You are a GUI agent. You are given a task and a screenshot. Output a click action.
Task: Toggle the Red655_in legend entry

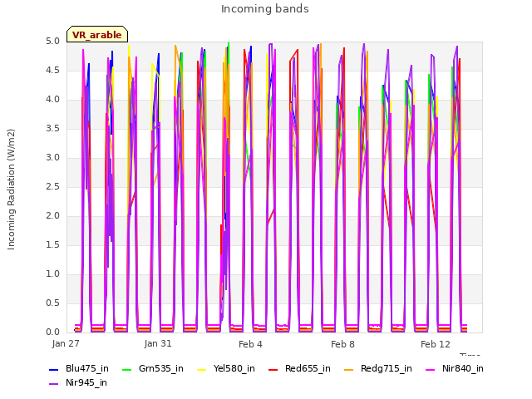[x=299, y=368]
